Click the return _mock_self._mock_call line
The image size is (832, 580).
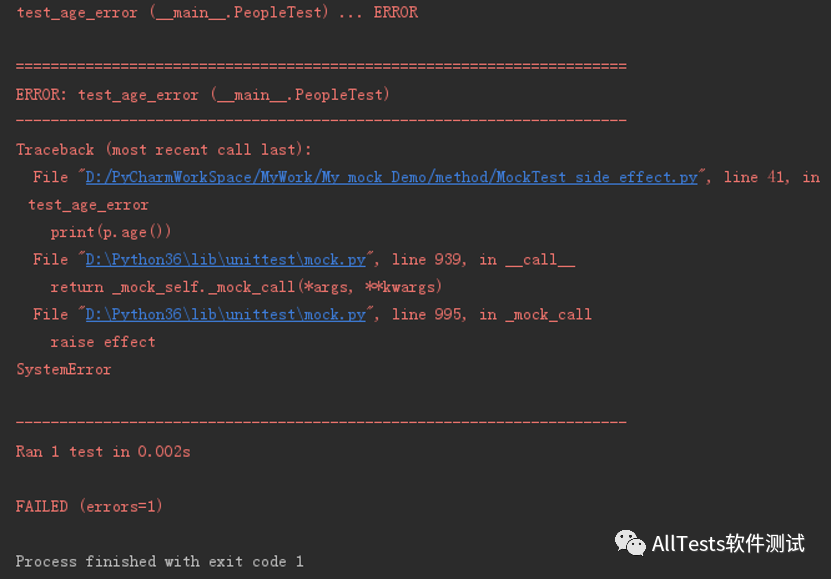(x=246, y=287)
